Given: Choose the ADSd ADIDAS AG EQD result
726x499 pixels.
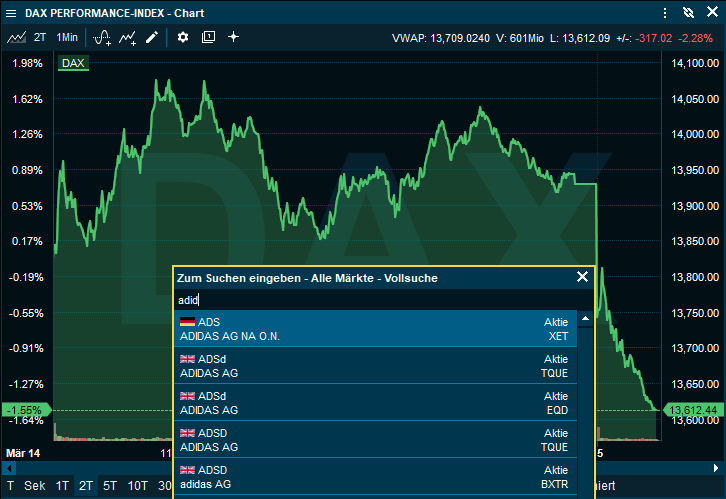Looking at the screenshot, I should (x=375, y=403).
